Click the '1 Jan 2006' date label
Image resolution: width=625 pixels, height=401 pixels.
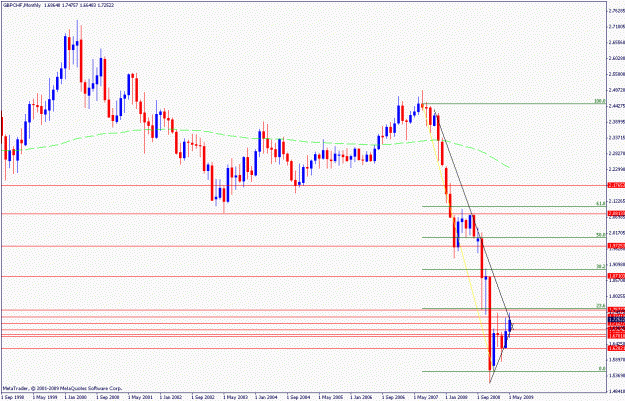point(361,397)
